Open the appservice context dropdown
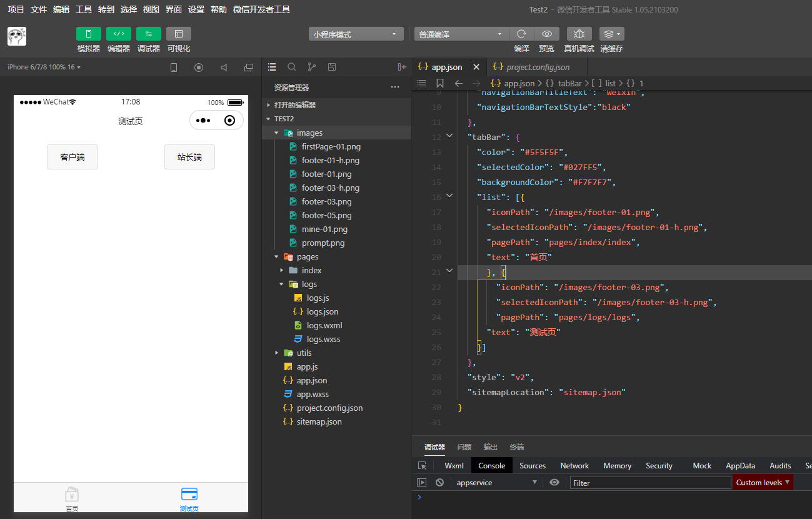Screen dimensions: 812x519 (x=496, y=483)
